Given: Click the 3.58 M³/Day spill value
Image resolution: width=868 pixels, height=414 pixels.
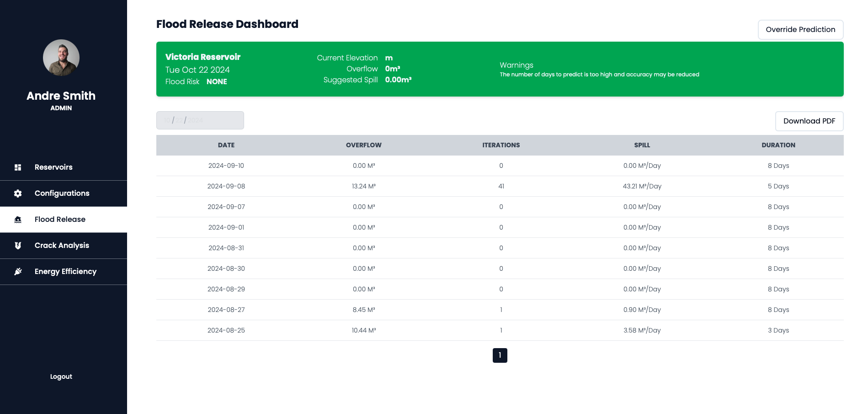Looking at the screenshot, I should tap(642, 330).
